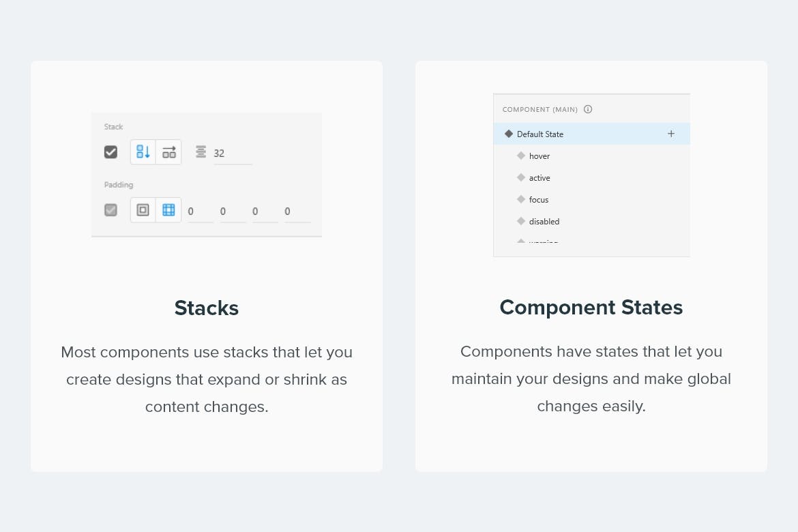This screenshot has height=532, width=798.
Task: Select the hover state
Action: (x=539, y=156)
